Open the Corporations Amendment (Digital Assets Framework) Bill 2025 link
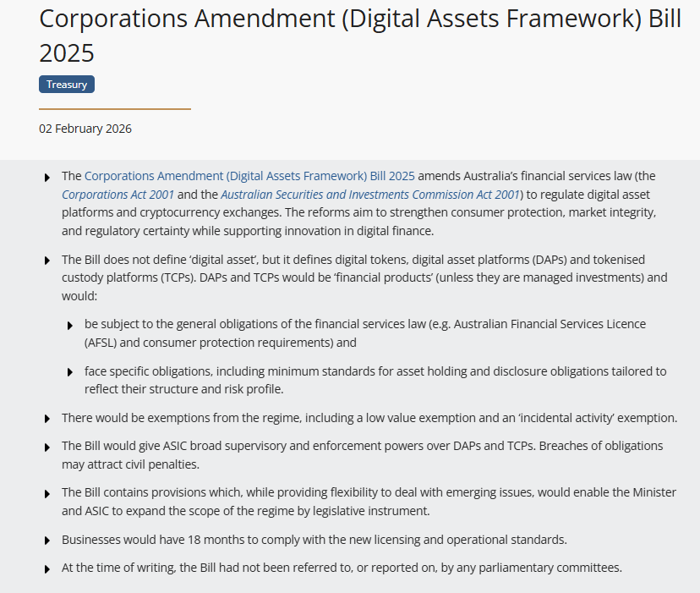700x593 pixels. click(x=249, y=176)
